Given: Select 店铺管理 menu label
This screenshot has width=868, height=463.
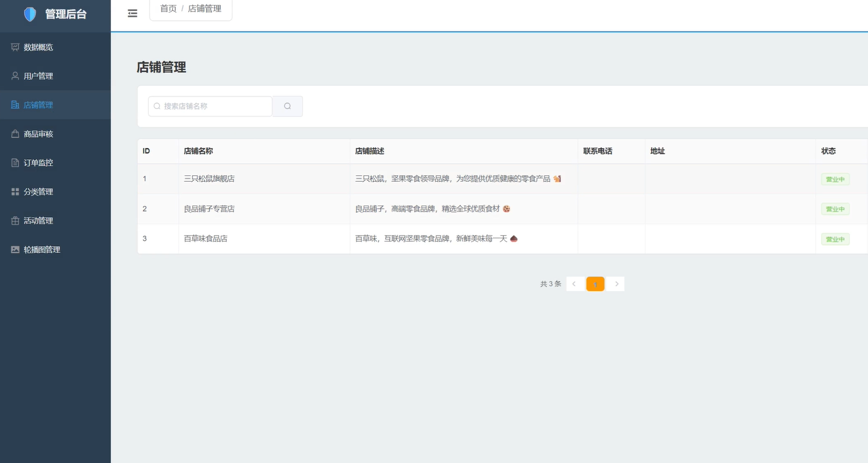Looking at the screenshot, I should tap(38, 105).
